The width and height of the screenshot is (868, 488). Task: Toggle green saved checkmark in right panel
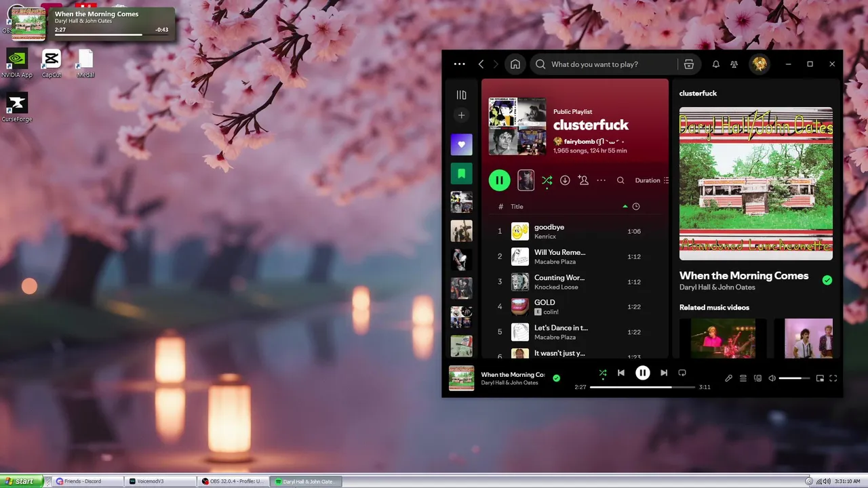[x=827, y=280]
